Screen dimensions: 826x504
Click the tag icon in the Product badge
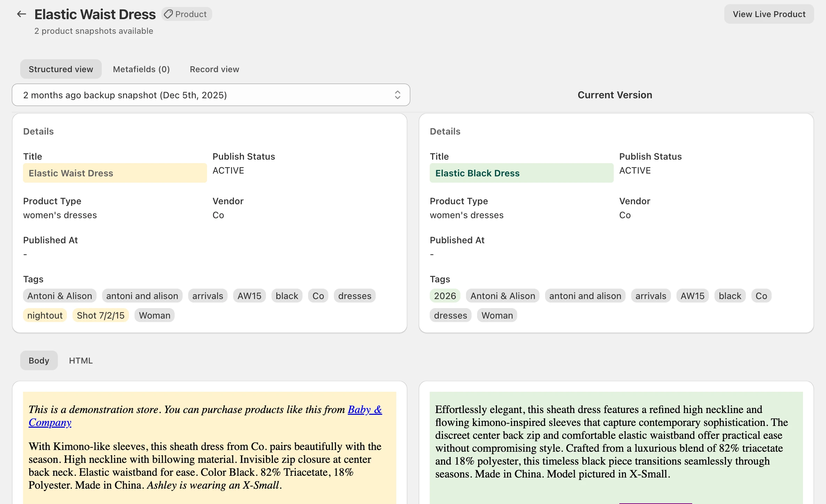(x=169, y=14)
